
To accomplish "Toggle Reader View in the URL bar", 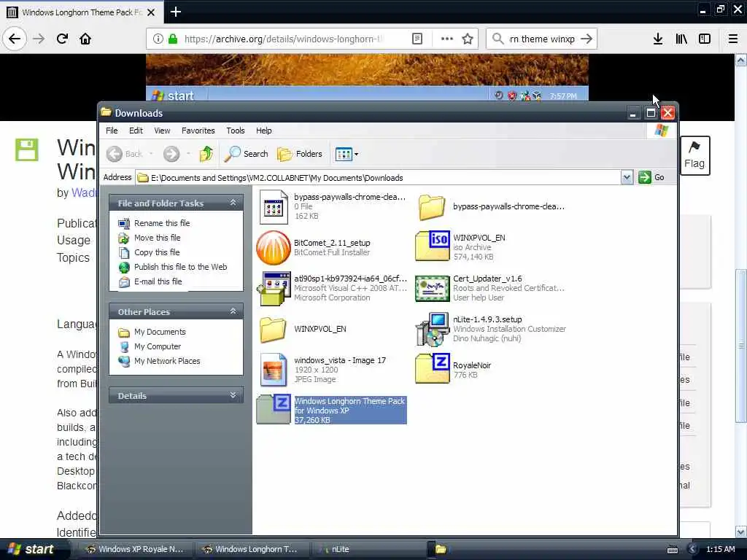I will click(x=417, y=39).
